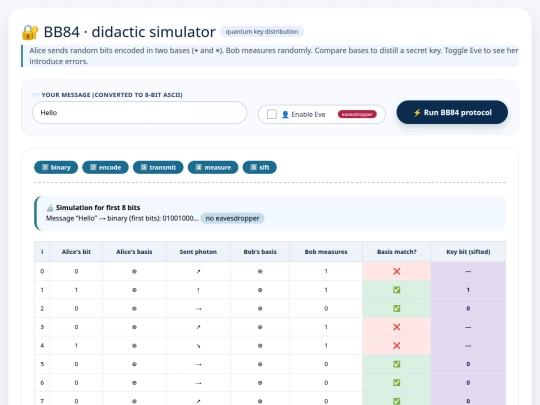Image resolution: width=540 pixels, height=405 pixels.
Task: Click the BB84 didactic simulator title
Action: pos(129,32)
